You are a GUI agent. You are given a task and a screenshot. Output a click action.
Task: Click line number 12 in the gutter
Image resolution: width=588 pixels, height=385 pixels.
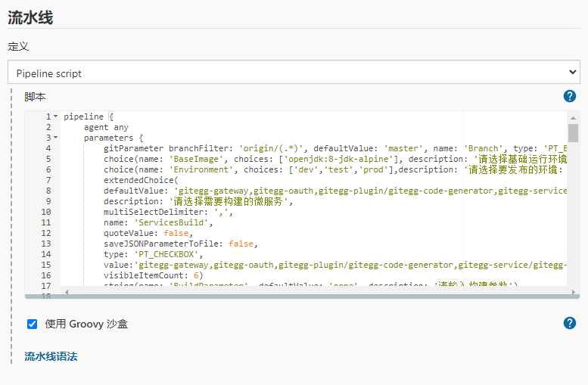(x=45, y=234)
